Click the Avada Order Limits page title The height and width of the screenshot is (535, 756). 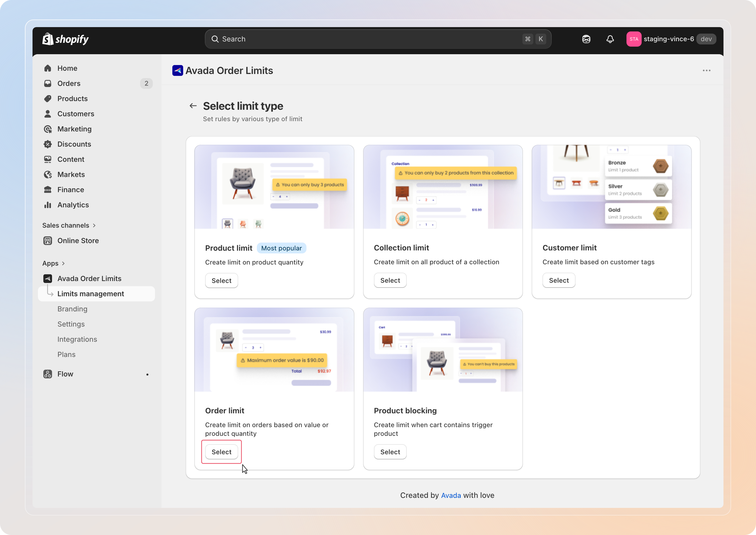pyautogui.click(x=229, y=71)
